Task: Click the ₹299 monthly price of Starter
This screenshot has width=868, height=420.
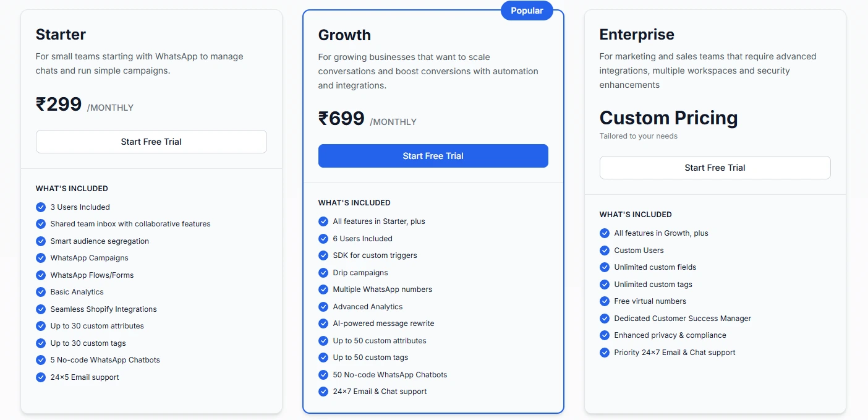Action: click(59, 105)
